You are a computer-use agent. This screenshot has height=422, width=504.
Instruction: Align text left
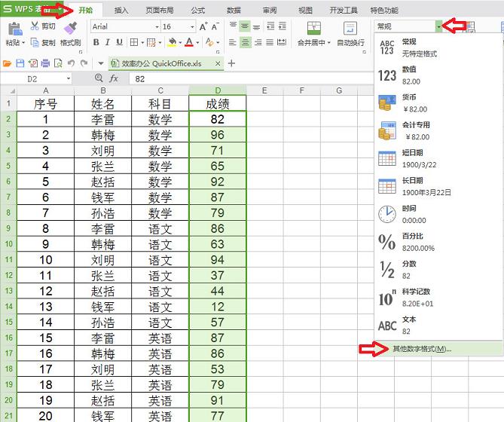click(x=233, y=42)
